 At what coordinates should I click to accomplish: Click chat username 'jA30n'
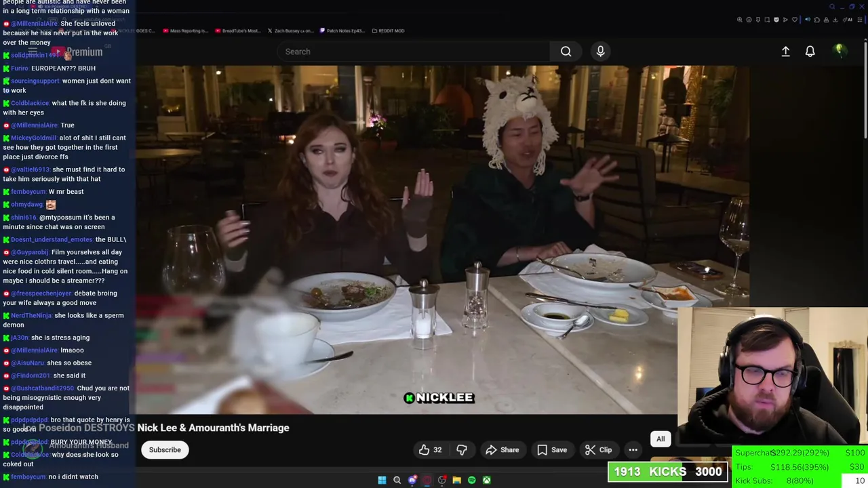pos(20,338)
